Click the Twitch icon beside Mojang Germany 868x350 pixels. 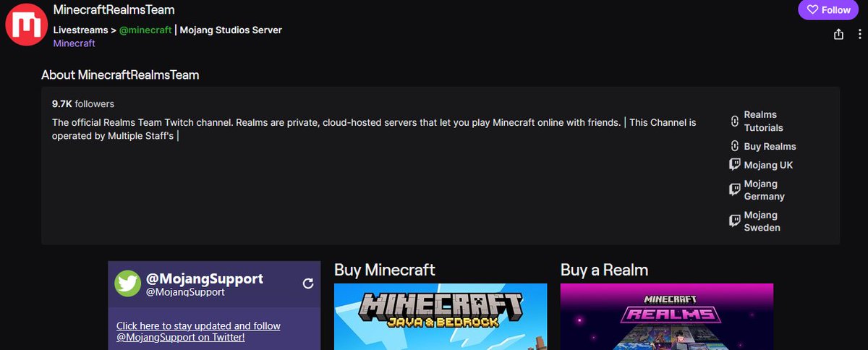tap(734, 190)
